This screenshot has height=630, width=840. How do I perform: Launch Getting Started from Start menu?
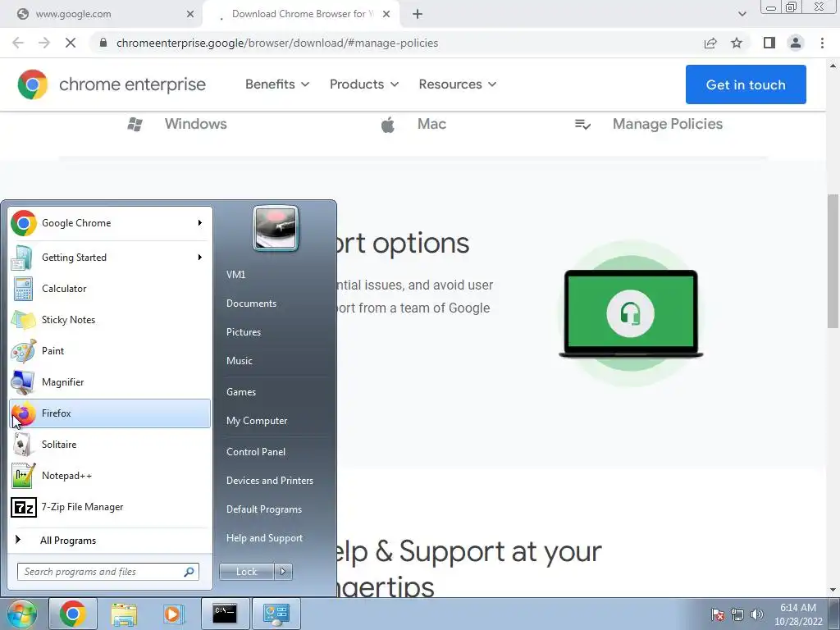(110, 257)
